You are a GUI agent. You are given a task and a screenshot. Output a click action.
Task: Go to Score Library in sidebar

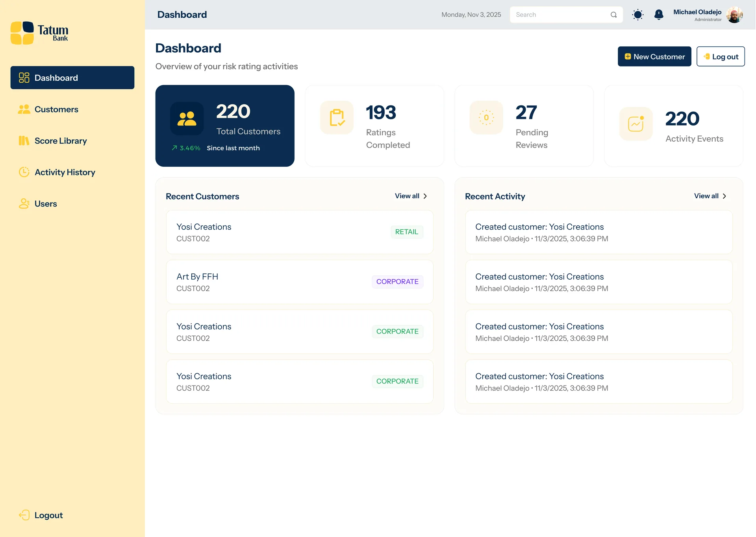click(x=61, y=141)
